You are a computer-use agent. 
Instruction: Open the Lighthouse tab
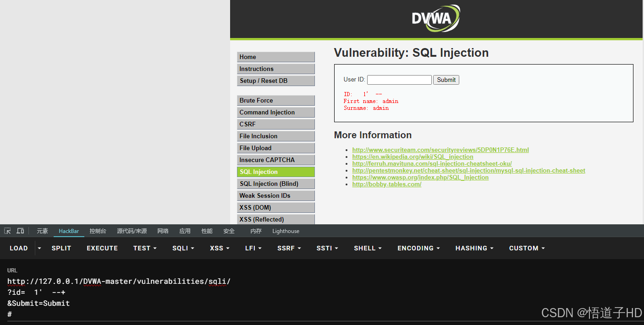(x=286, y=231)
